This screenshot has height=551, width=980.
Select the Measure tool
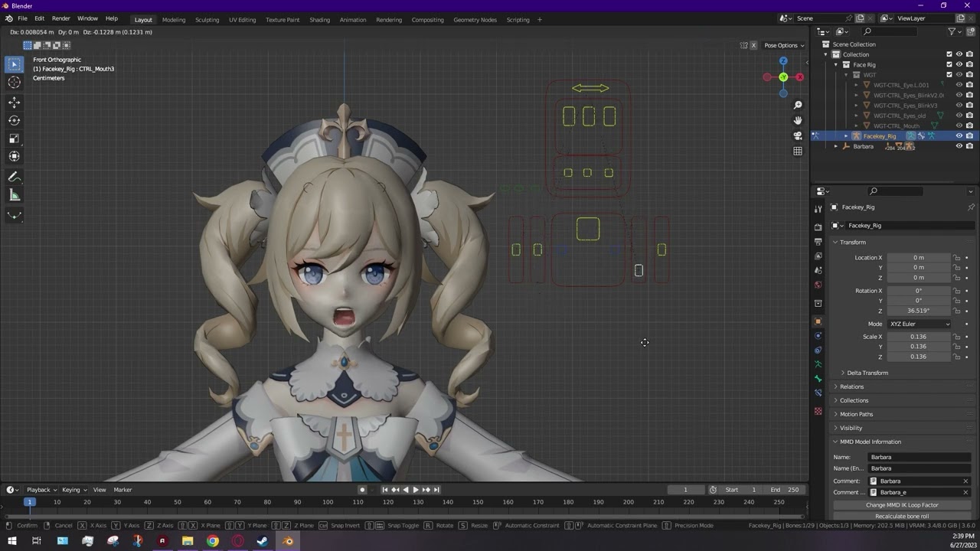coord(14,195)
